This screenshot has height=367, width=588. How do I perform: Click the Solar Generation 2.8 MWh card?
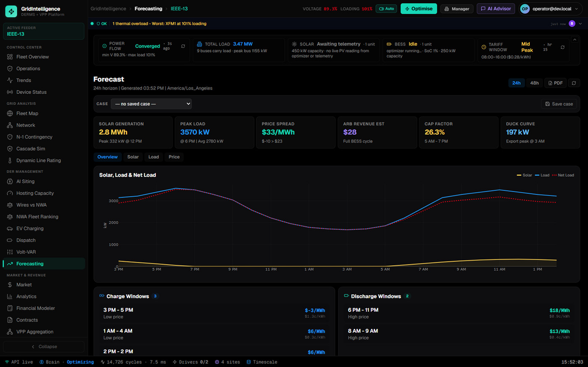tap(133, 132)
